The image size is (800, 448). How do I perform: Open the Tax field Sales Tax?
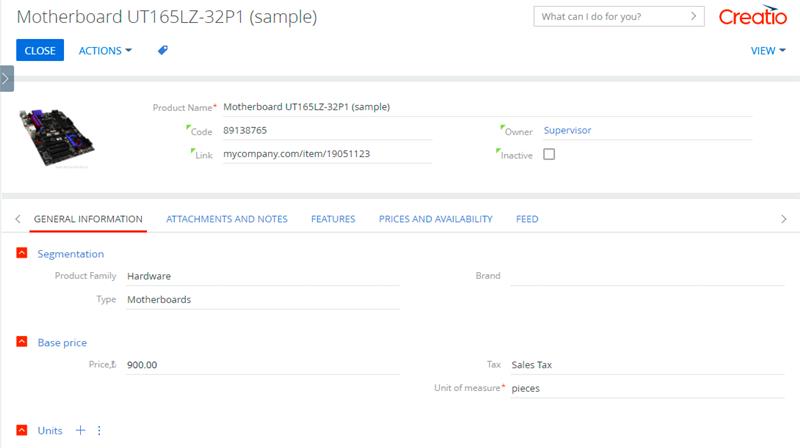tap(647, 365)
